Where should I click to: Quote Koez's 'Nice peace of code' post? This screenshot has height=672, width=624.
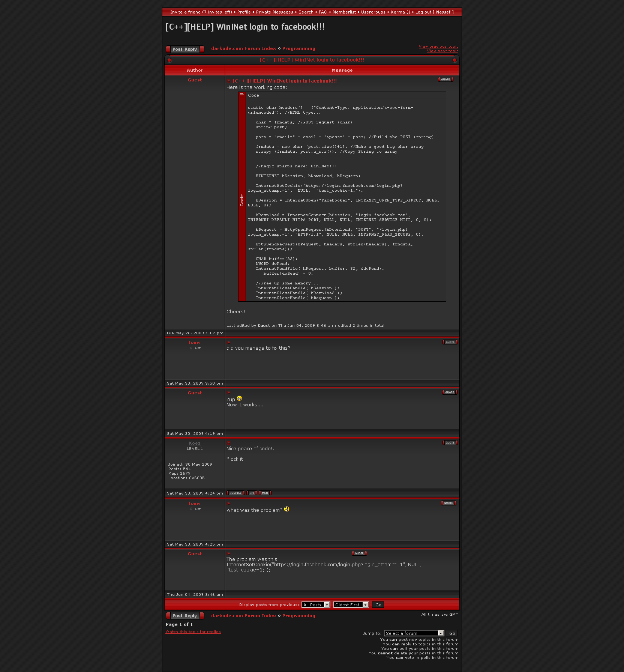click(x=450, y=443)
